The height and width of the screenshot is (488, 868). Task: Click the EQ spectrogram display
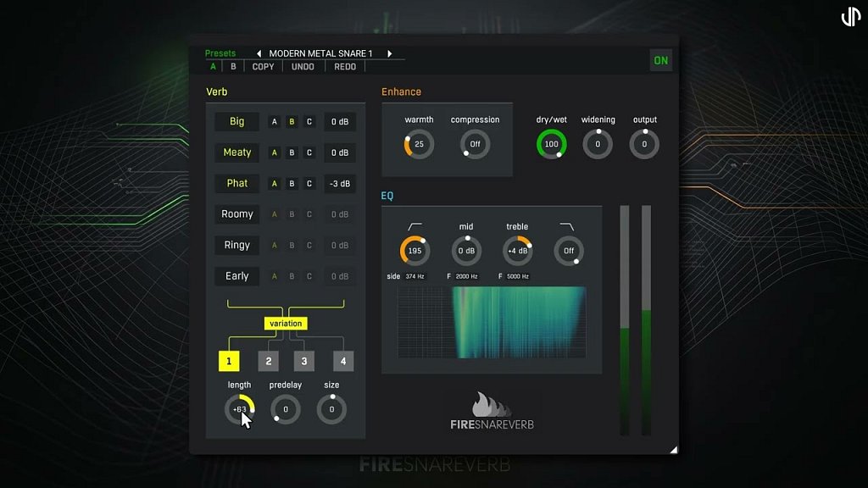[492, 323]
